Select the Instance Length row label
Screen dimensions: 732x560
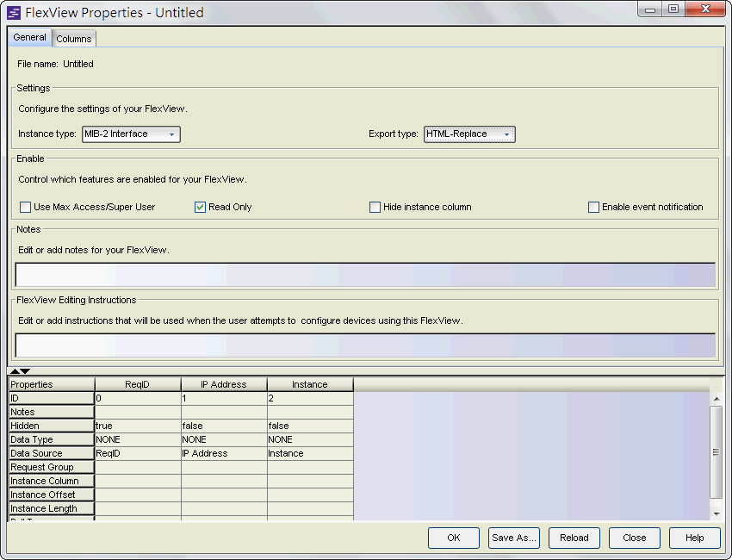pos(52,508)
